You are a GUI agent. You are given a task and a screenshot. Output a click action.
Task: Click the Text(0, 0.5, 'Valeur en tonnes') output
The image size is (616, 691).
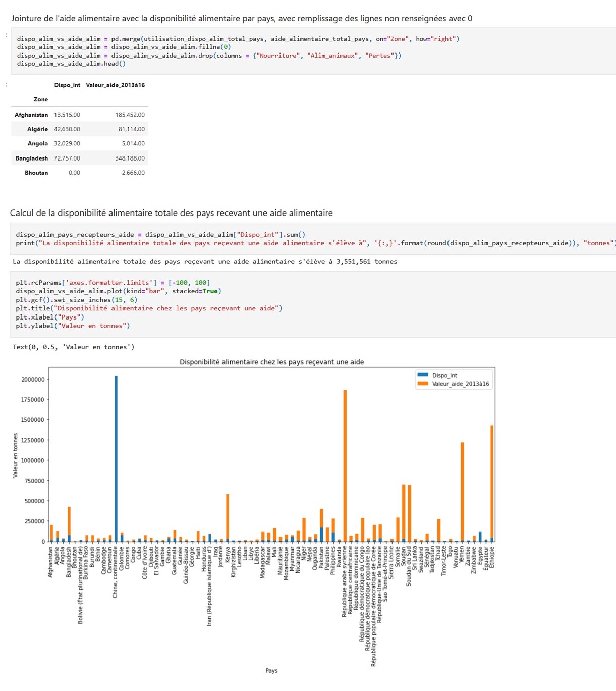[73, 347]
